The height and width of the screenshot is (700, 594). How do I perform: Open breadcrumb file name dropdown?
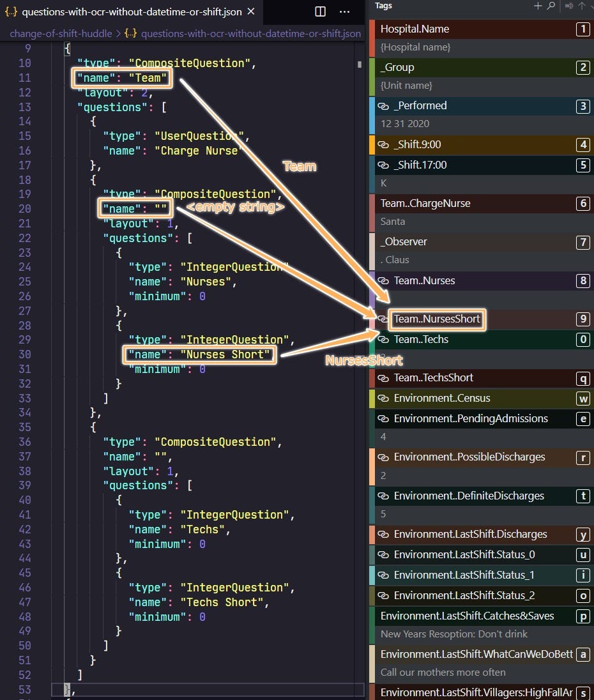250,33
